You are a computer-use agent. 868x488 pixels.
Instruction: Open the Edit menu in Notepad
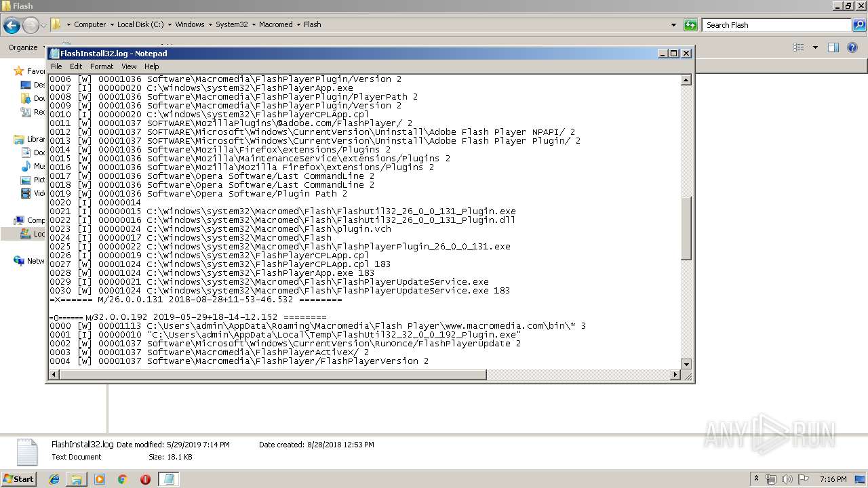76,66
